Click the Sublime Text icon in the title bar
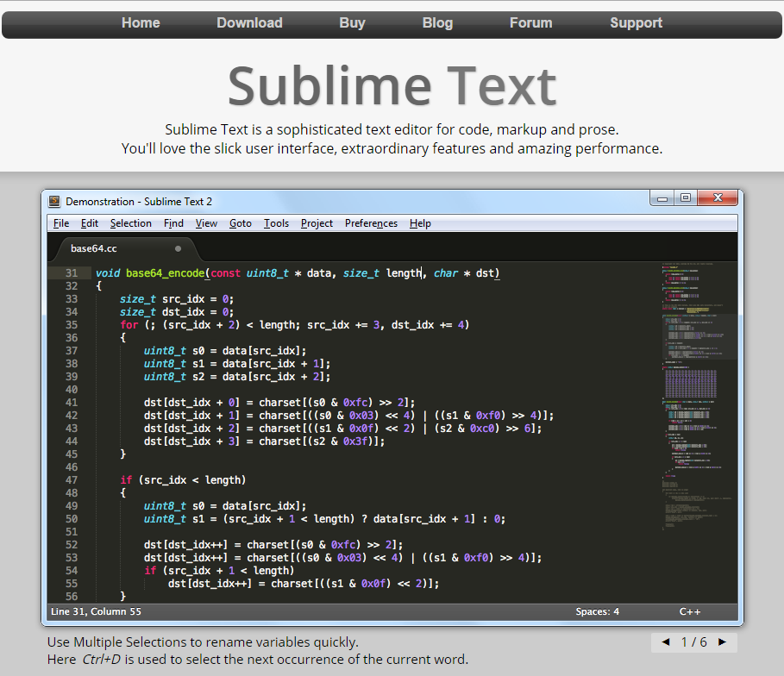 (53, 201)
